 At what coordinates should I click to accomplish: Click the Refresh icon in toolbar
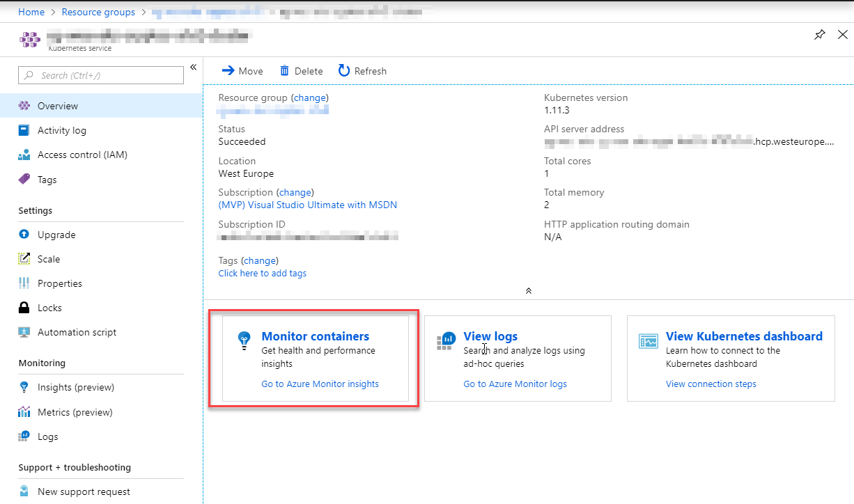344,70
